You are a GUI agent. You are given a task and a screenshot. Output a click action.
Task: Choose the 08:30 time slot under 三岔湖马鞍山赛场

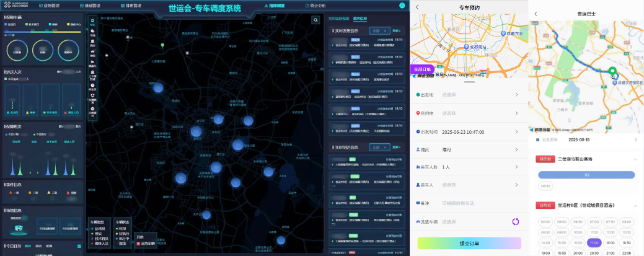pos(545,185)
